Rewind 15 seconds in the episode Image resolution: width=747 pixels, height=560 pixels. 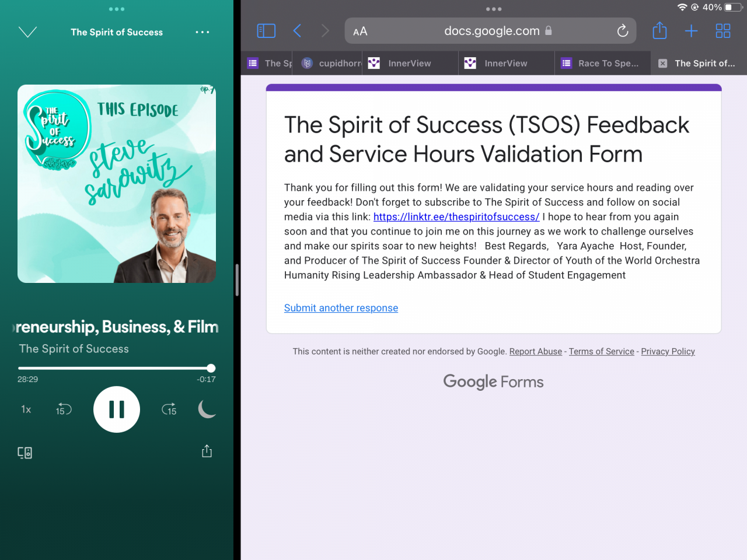coord(64,409)
